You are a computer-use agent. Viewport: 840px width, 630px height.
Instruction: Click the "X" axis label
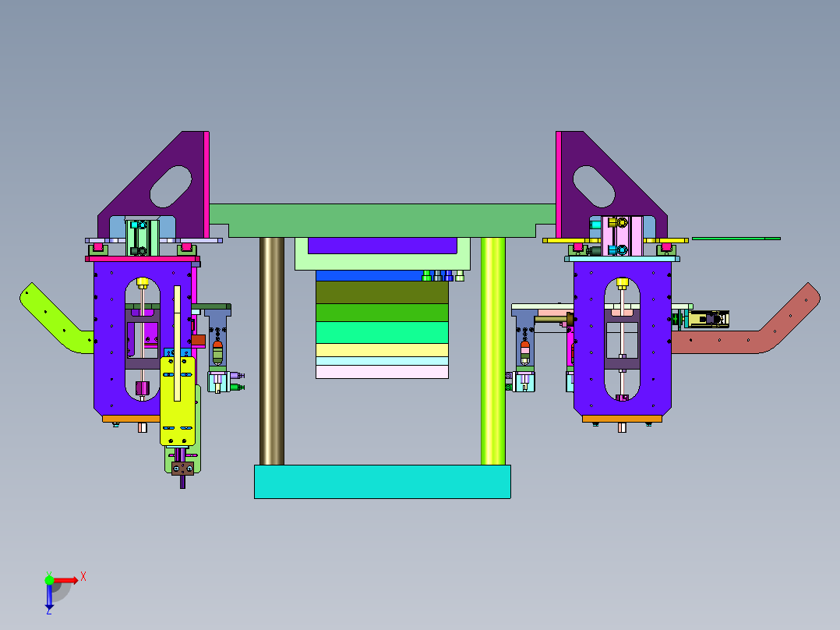coord(83,577)
